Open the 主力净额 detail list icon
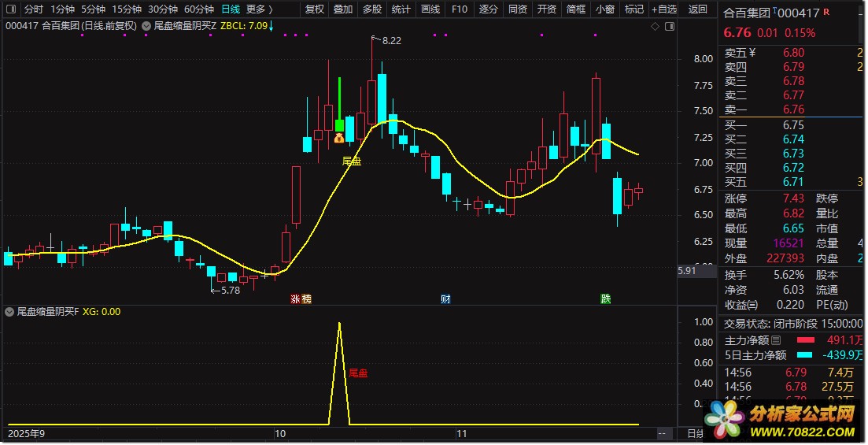This screenshot has height=445, width=868. click(x=776, y=341)
